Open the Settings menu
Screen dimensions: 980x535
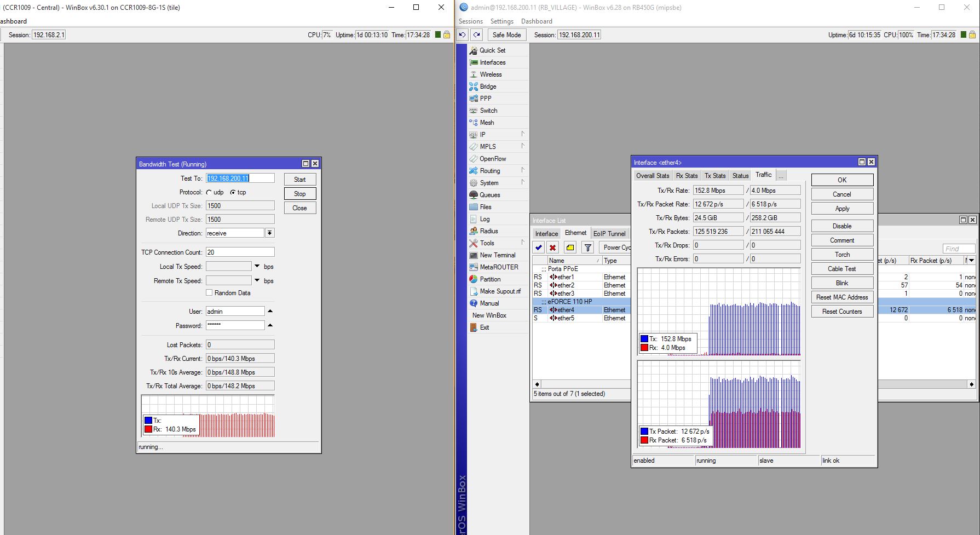pos(501,21)
